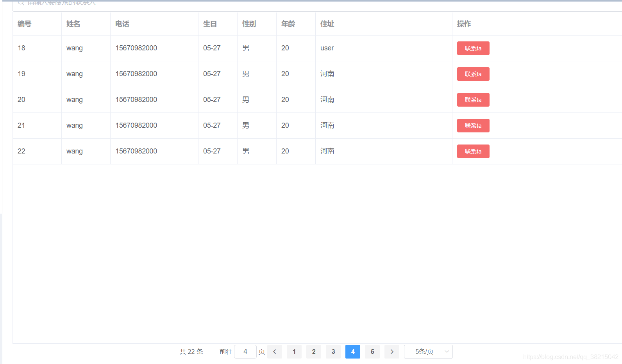Click birthday 05-27 in row 20
This screenshot has width=622, height=364.
pyautogui.click(x=212, y=100)
